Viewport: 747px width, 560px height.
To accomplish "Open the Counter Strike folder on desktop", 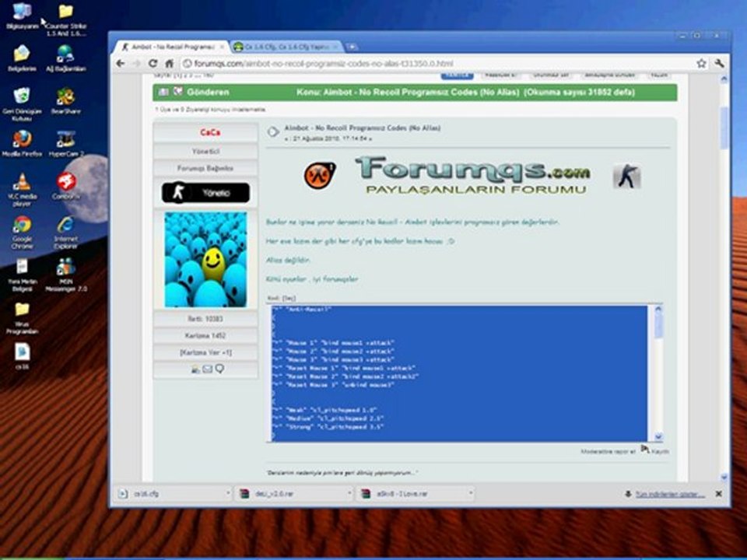I will click(x=65, y=19).
